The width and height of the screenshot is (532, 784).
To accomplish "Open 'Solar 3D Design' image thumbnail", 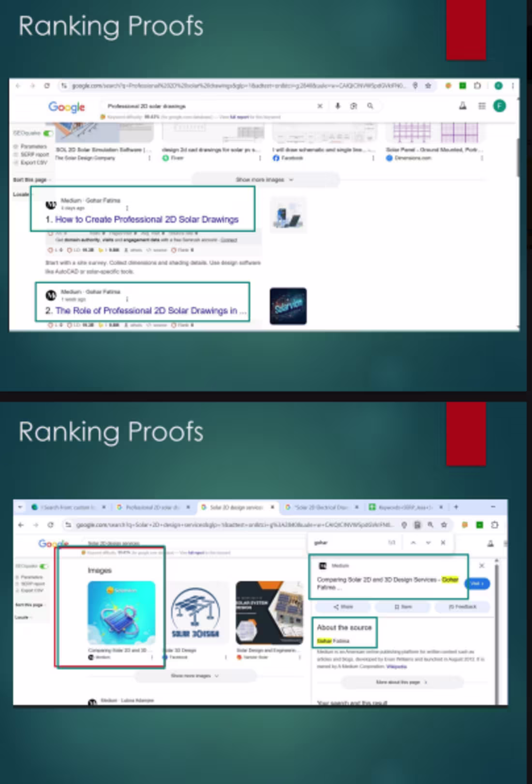I will pos(195,613).
